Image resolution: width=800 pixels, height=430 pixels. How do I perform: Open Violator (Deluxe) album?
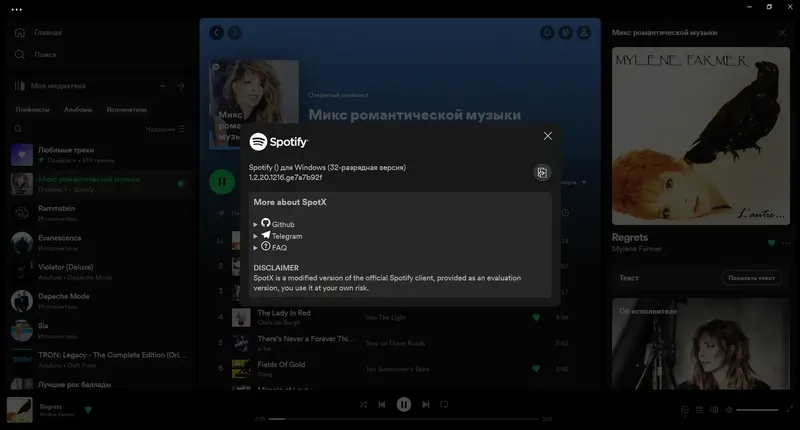click(98, 272)
